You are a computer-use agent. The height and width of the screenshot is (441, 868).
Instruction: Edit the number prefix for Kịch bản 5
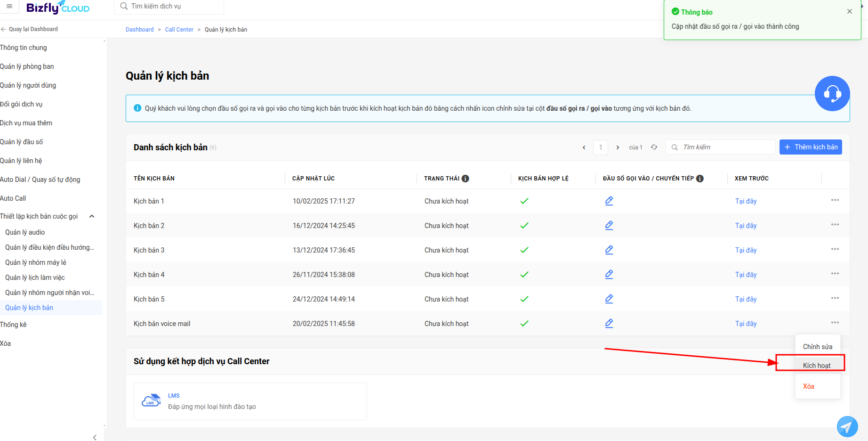[x=609, y=299]
